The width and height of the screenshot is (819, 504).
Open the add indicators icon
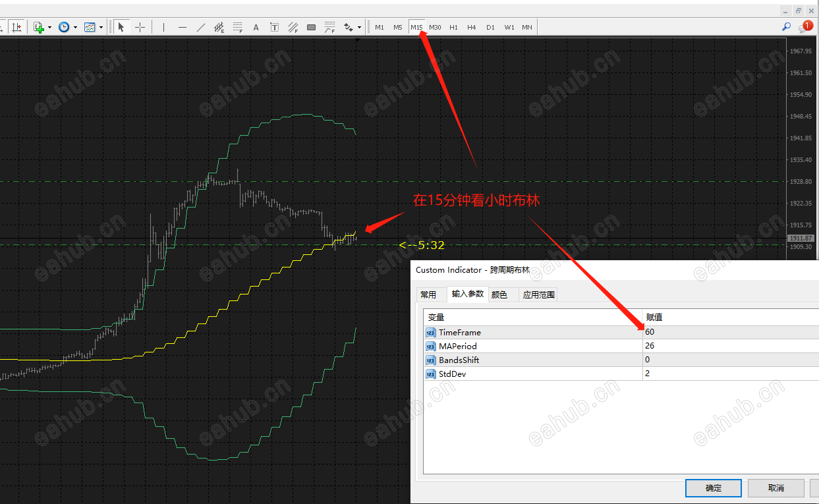tap(38, 27)
